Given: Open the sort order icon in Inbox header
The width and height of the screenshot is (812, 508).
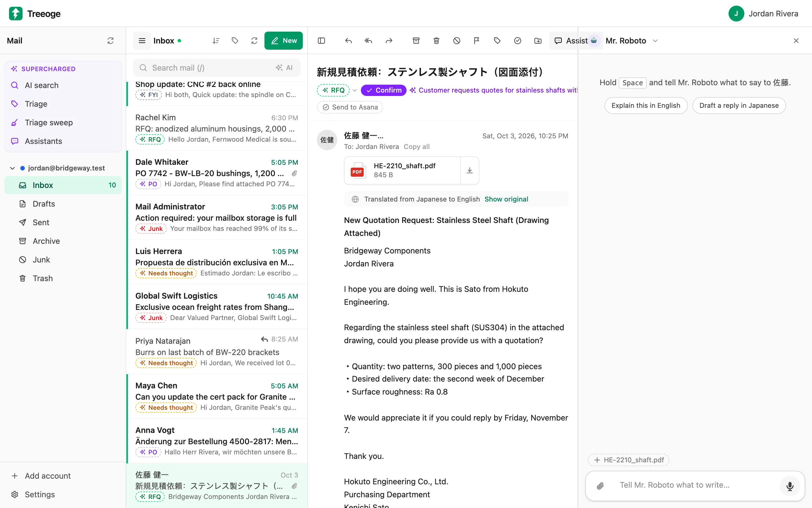Looking at the screenshot, I should 216,41.
